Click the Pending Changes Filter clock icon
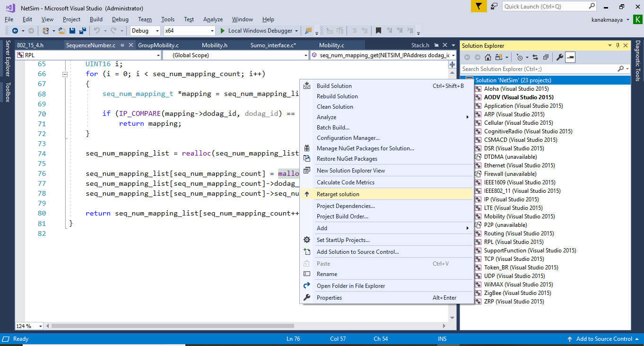This screenshot has height=346, width=644. 520,57
